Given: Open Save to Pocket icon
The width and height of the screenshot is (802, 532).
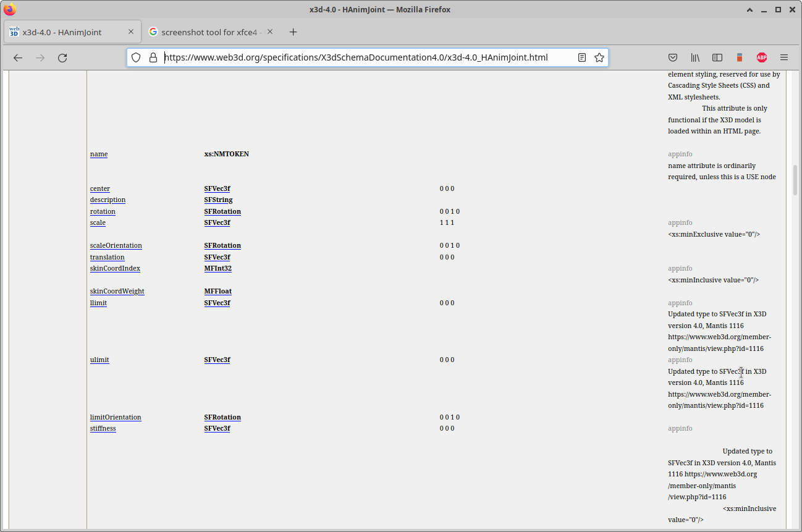Looking at the screenshot, I should tap(673, 57).
